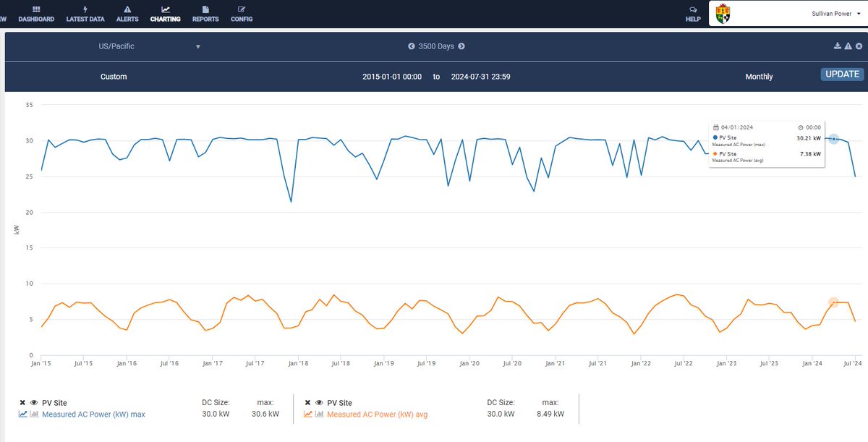Close the chart panel with X icon
The image size is (868, 442).
click(x=858, y=46)
